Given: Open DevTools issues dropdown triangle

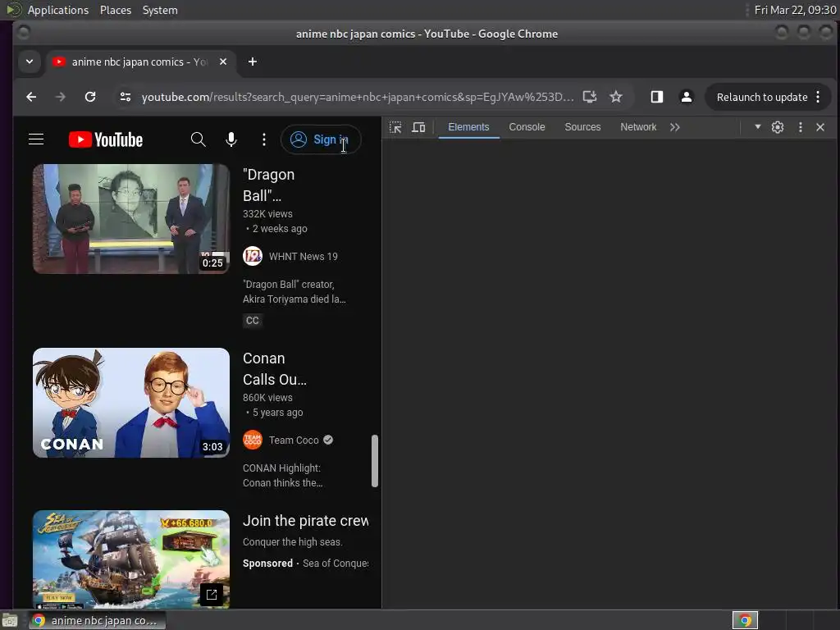Looking at the screenshot, I should (757, 127).
